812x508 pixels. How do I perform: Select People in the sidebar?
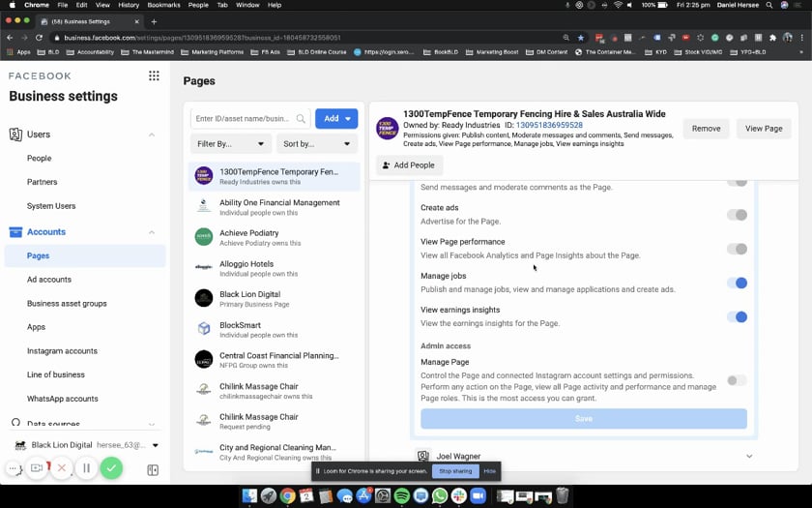pyautogui.click(x=40, y=158)
